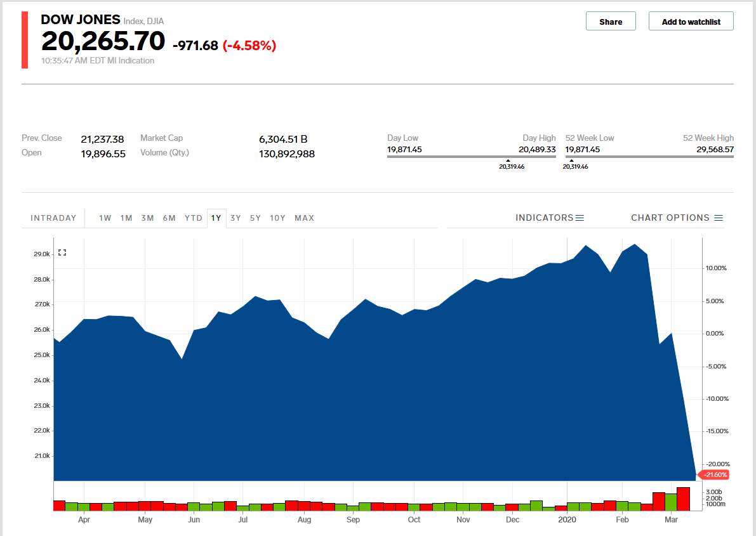The width and height of the screenshot is (756, 536).
Task: Click the Share button
Action: click(x=611, y=22)
